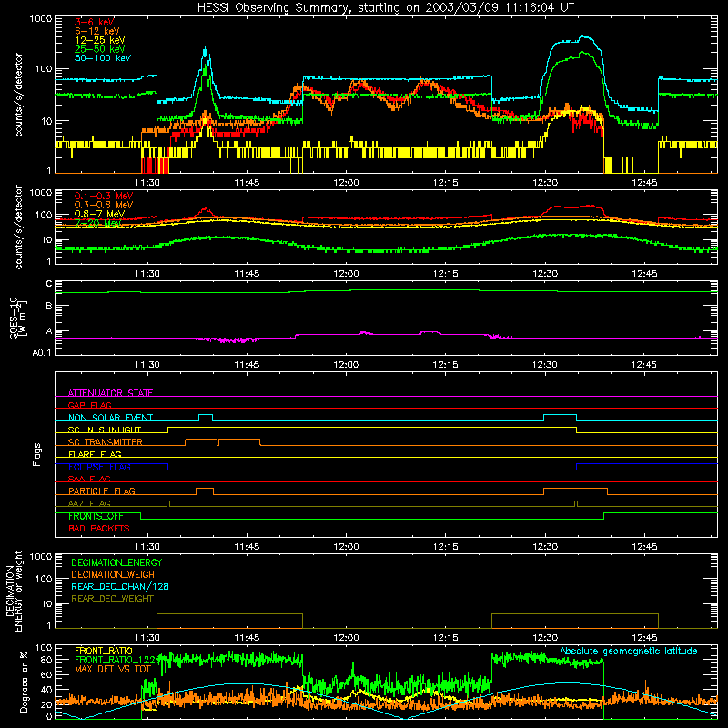Click the DECIMATION_ENERGY legend label
The height and width of the screenshot is (728, 728).
[x=116, y=562]
